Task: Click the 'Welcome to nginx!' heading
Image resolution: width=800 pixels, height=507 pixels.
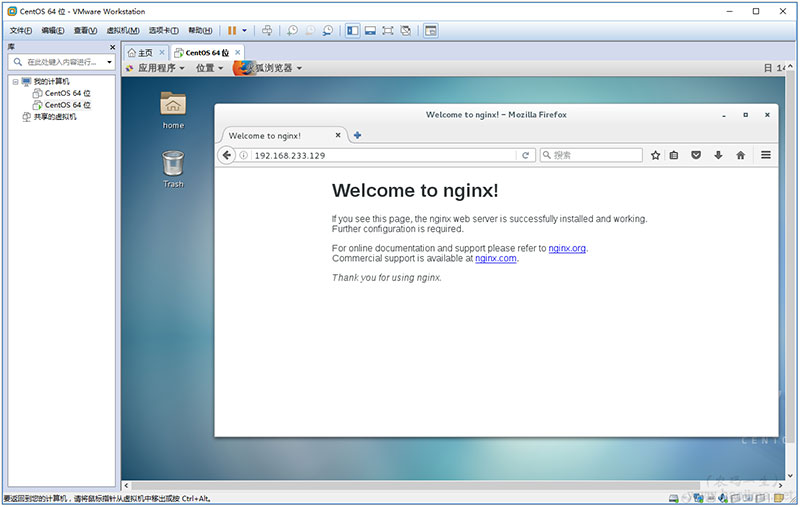Action: (415, 191)
